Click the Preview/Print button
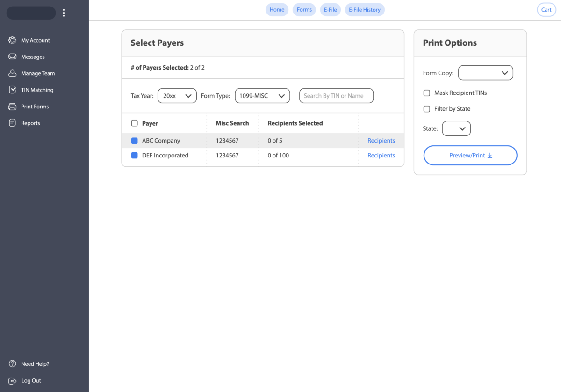561x392 pixels. coord(470,156)
